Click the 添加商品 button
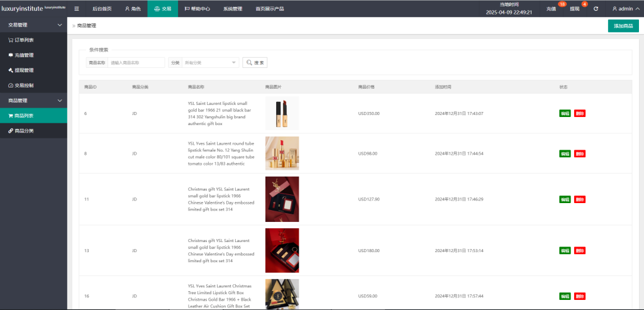Viewport: 644px width, 310px height. (x=623, y=25)
